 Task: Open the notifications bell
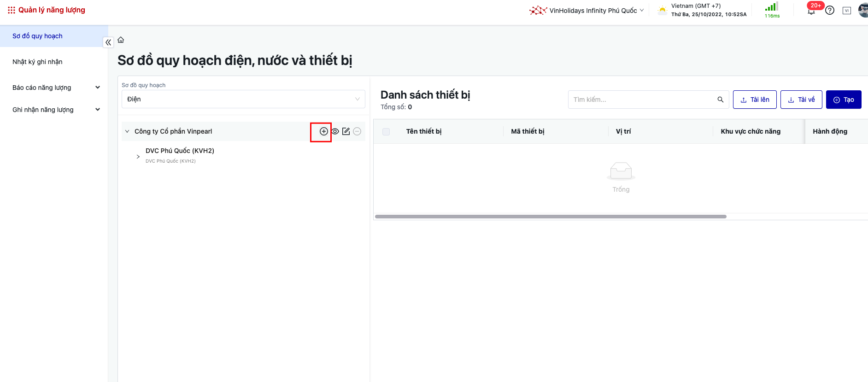[811, 11]
